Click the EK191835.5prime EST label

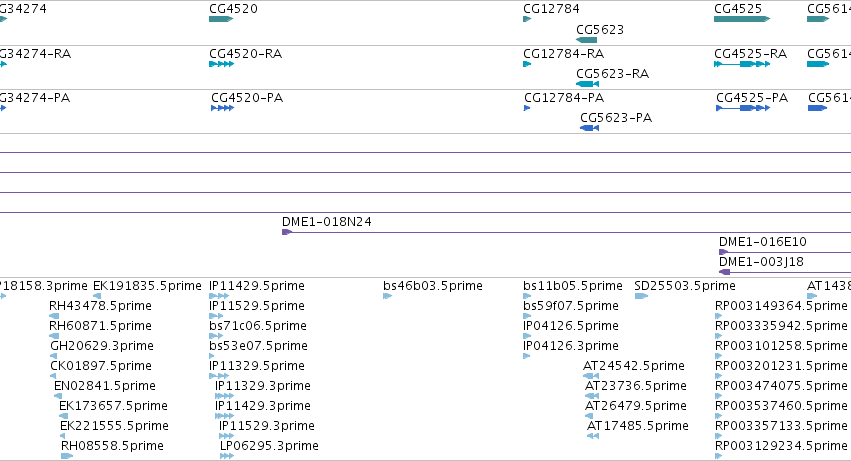(x=147, y=286)
